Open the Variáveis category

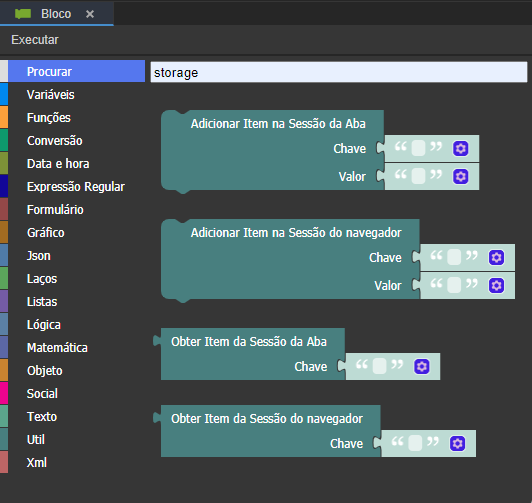point(51,95)
